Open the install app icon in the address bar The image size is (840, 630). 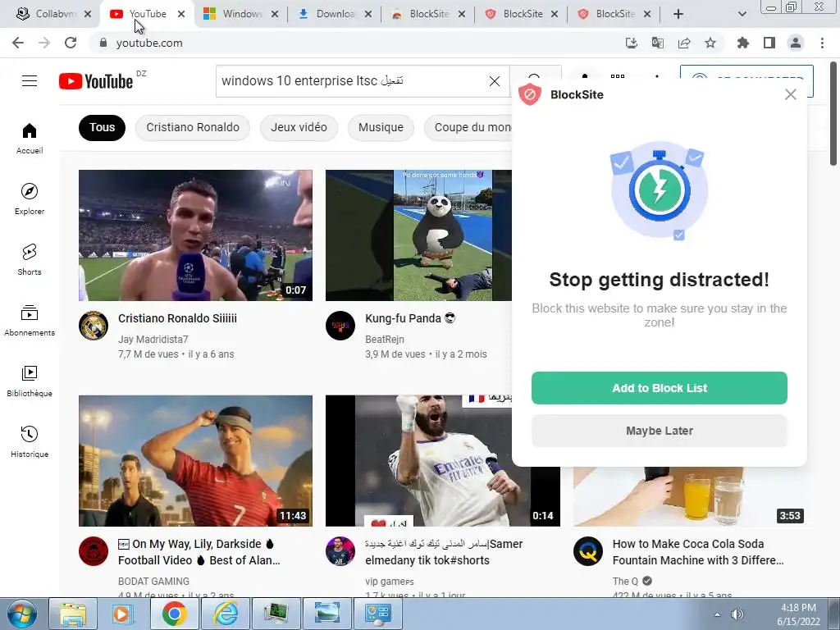tap(632, 43)
